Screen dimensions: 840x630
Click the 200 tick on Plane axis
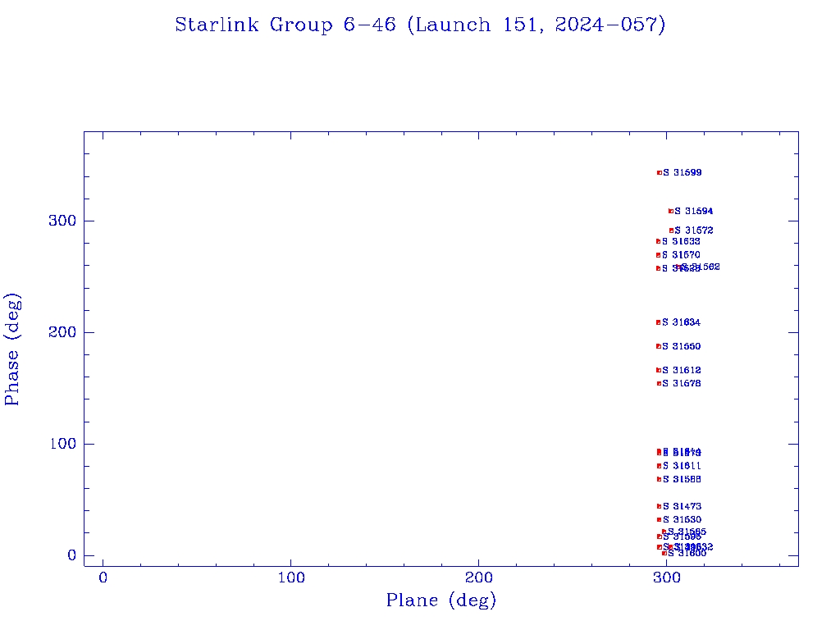point(478,578)
